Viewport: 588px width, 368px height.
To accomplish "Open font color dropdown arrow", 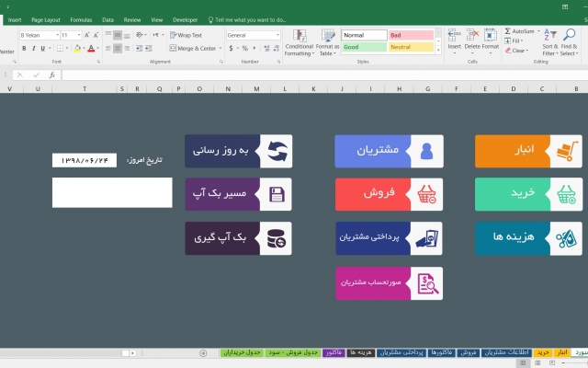I will (x=97, y=48).
